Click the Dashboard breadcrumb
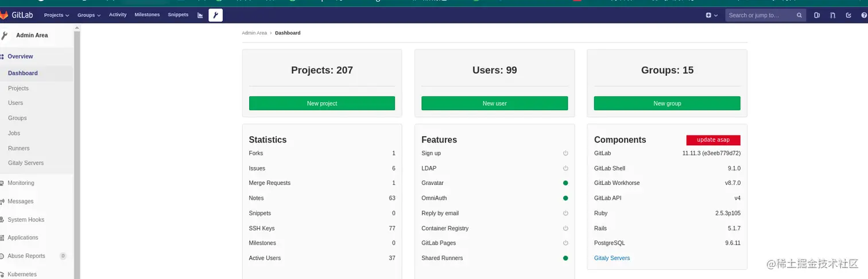 point(288,33)
